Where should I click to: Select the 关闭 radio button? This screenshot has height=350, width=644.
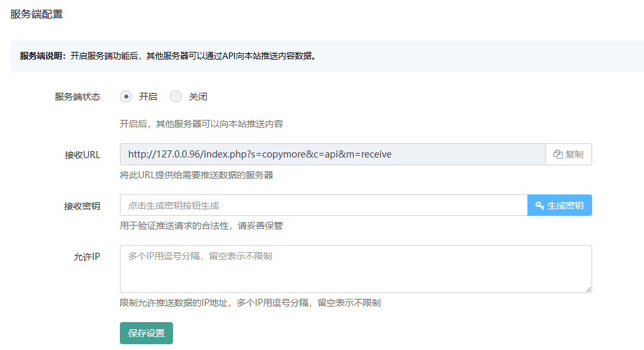point(176,97)
